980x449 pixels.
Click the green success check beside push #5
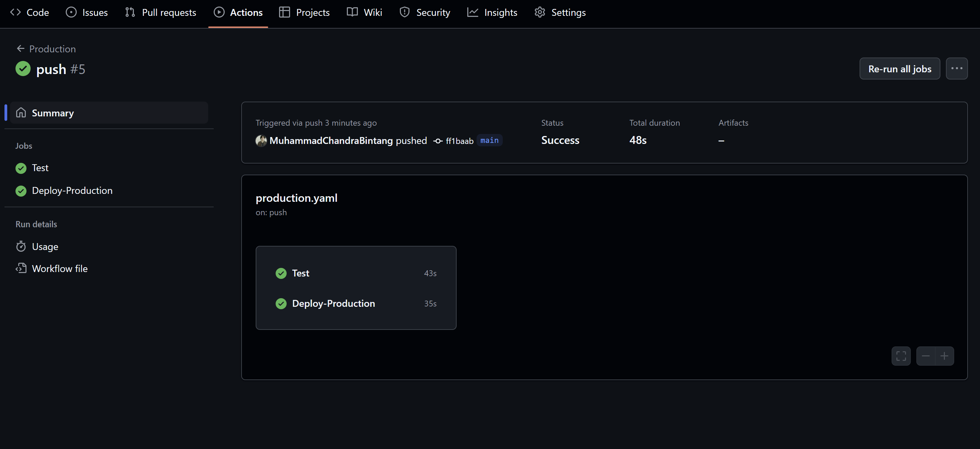click(23, 69)
